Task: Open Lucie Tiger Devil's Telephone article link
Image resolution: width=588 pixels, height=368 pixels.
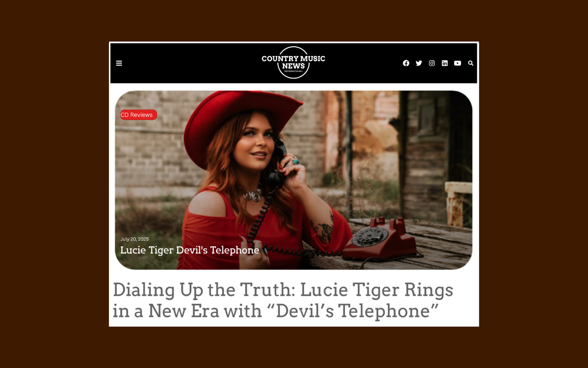Action: pyautogui.click(x=190, y=250)
